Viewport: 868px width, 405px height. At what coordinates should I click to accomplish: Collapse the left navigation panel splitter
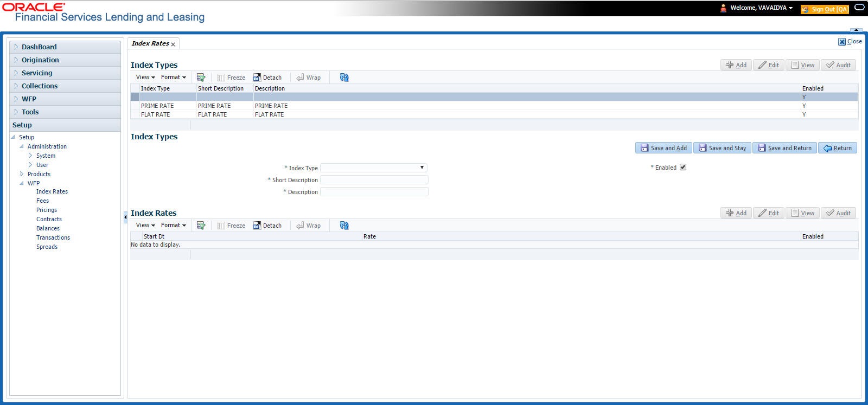click(125, 217)
